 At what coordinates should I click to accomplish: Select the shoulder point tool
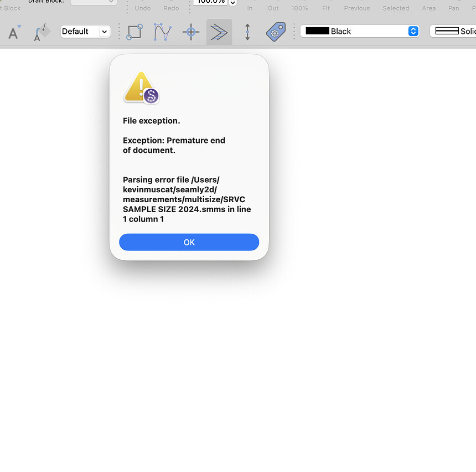pyautogui.click(x=219, y=32)
